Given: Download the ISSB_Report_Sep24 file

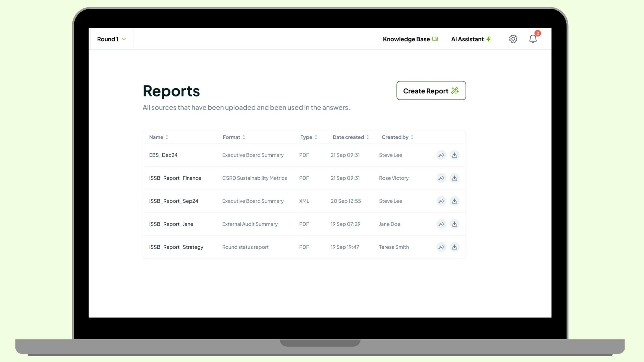Looking at the screenshot, I should (x=454, y=201).
